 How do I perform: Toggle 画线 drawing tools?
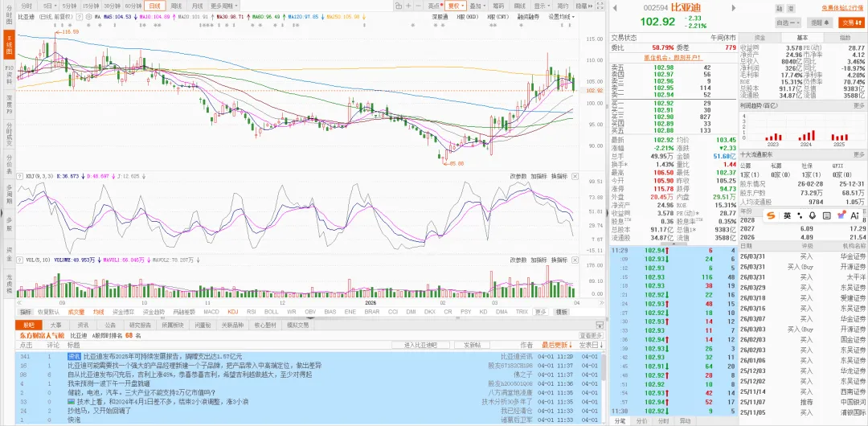tap(520, 6)
